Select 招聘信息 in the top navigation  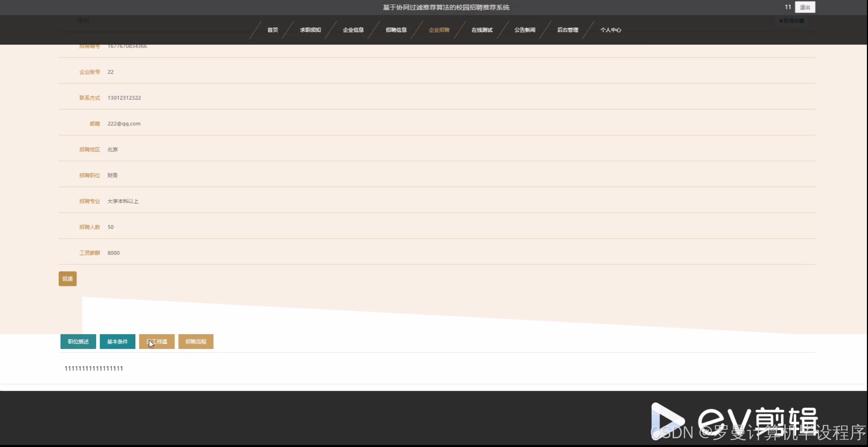(396, 30)
